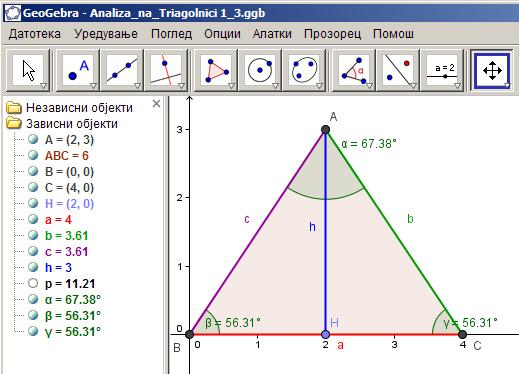Screen dimensions: 519x374
Task: Open the Circle tool dropdown arrow
Action: pos(275,86)
